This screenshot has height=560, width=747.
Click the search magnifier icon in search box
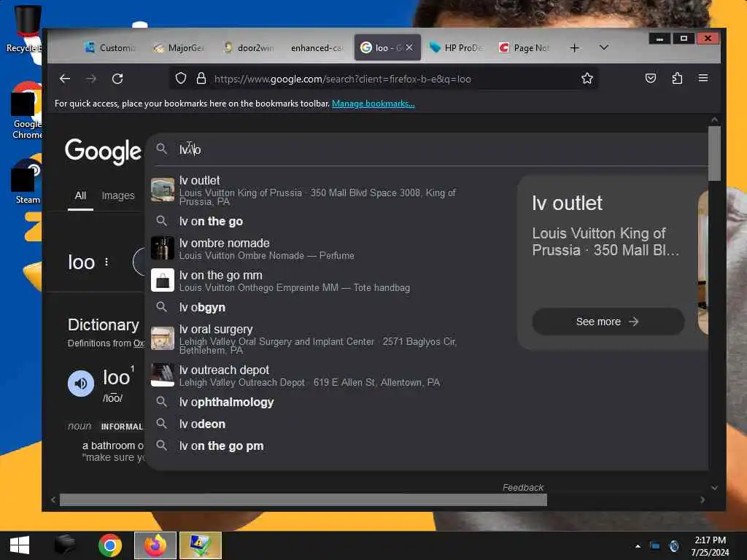click(x=162, y=149)
